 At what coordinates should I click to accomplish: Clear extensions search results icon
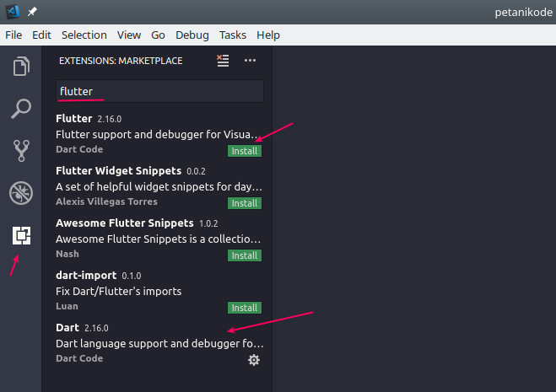click(x=223, y=61)
